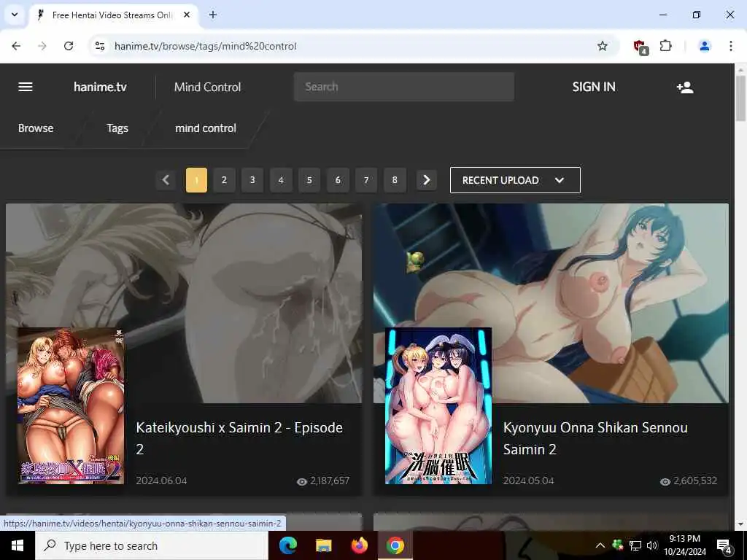Image resolution: width=747 pixels, height=560 pixels.
Task: Launch Firefox from the taskbar
Action: tap(359, 545)
